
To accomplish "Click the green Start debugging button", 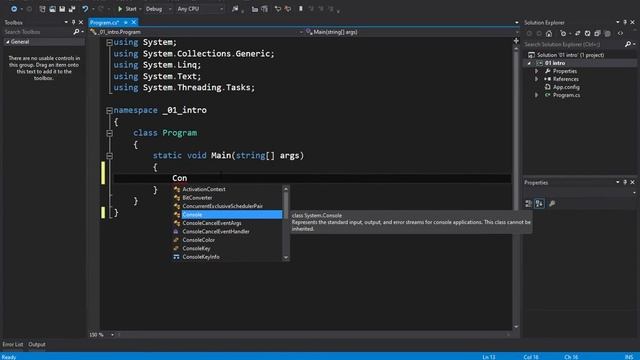I will 127,9.
